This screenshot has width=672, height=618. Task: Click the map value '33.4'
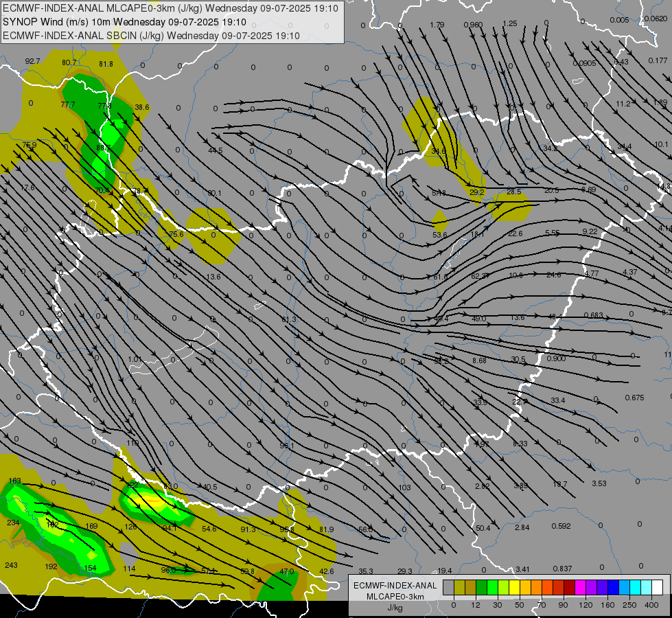[558, 400]
